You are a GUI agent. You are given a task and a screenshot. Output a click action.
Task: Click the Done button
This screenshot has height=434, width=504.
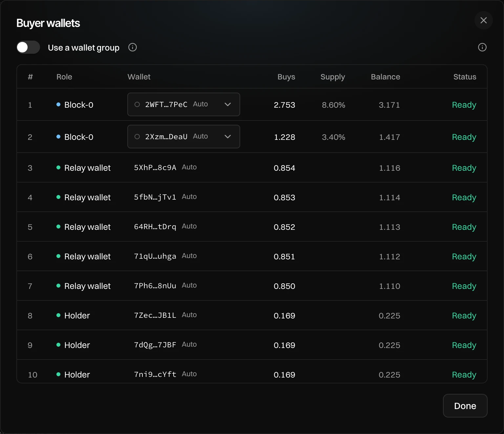tap(465, 406)
